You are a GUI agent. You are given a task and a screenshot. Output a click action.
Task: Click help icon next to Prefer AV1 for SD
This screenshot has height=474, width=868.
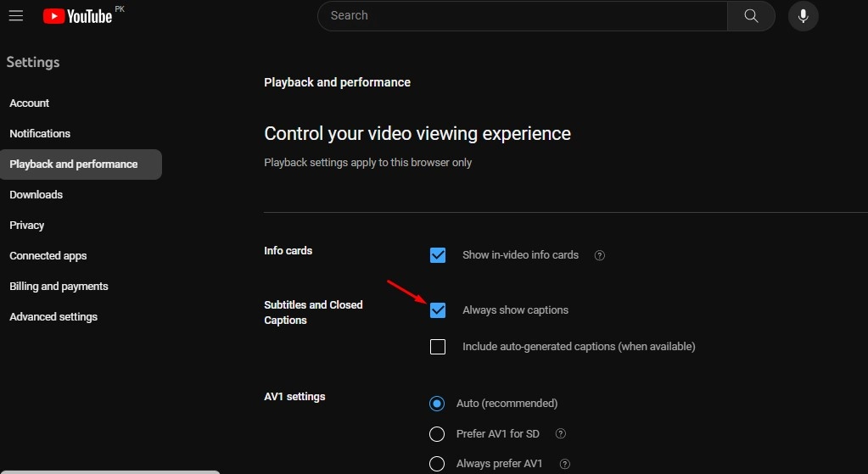560,434
